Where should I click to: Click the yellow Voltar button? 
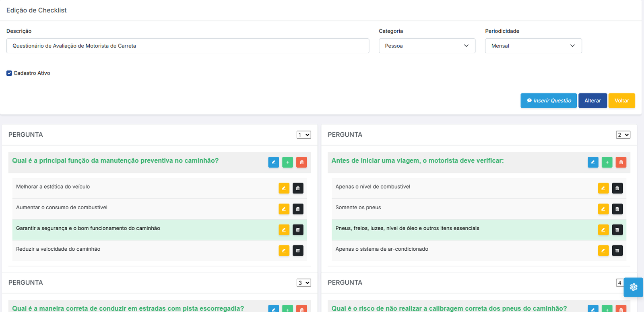point(621,101)
